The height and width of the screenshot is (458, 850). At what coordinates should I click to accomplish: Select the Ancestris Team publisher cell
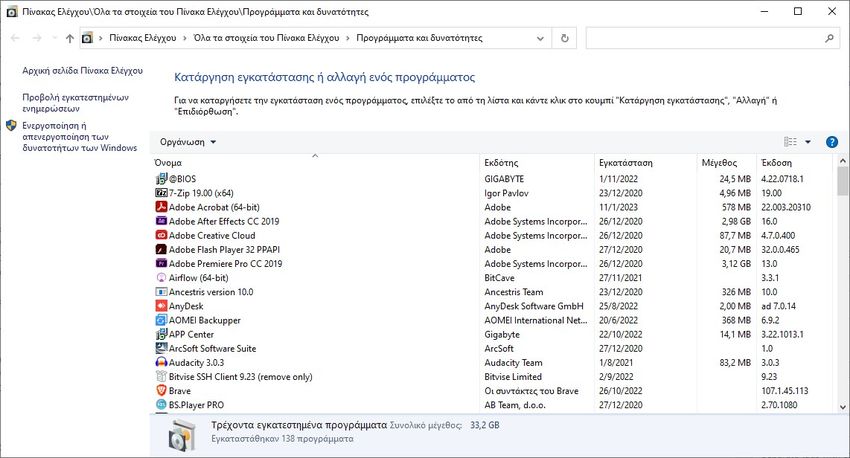click(514, 292)
